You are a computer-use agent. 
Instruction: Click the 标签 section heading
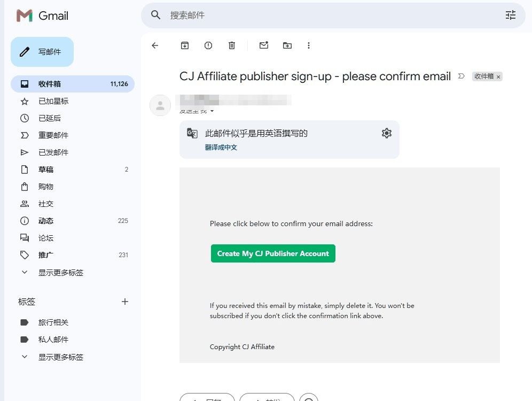(27, 302)
